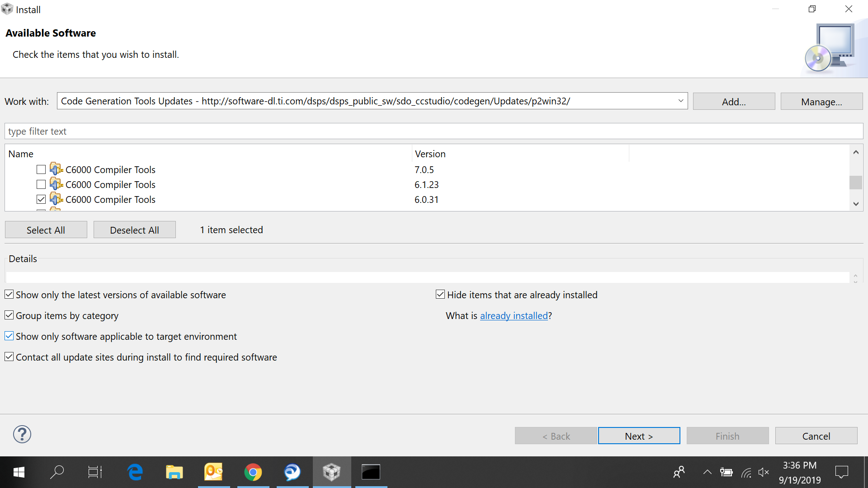This screenshot has width=868, height=488.
Task: Open the Work with site dropdown
Action: click(x=680, y=101)
